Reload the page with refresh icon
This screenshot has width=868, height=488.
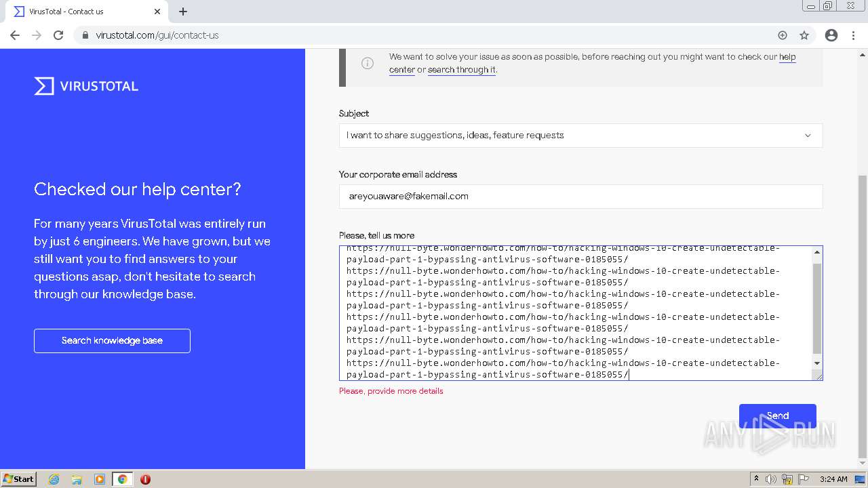[x=58, y=35]
